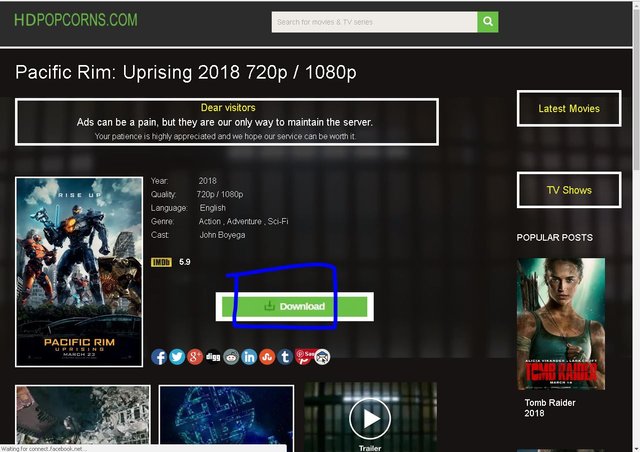Share on Digg
The image size is (640, 452).
[213, 357]
